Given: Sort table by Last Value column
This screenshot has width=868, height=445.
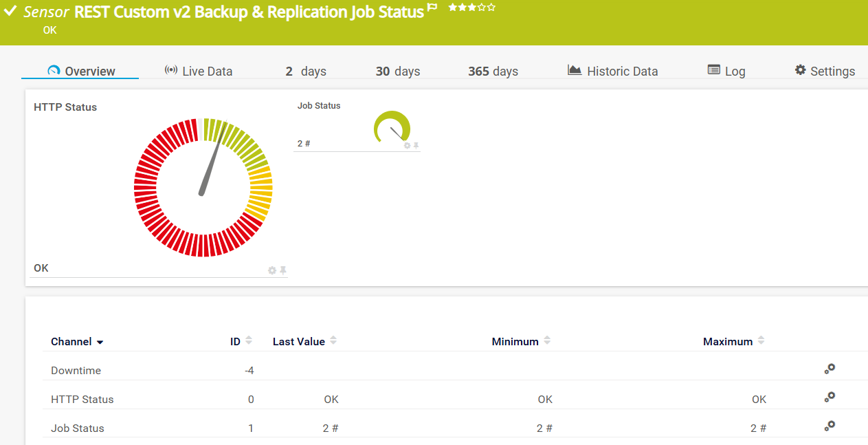Looking at the screenshot, I should click(333, 340).
